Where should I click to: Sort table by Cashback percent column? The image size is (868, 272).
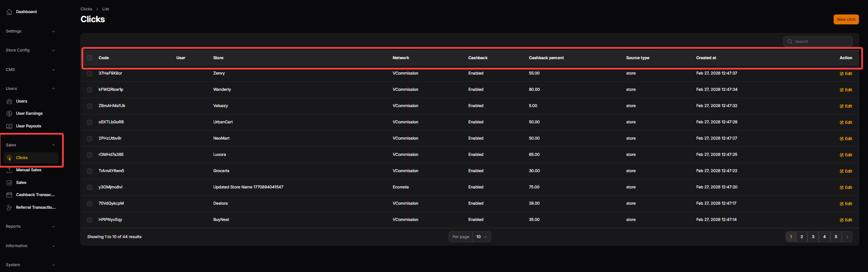pos(546,58)
